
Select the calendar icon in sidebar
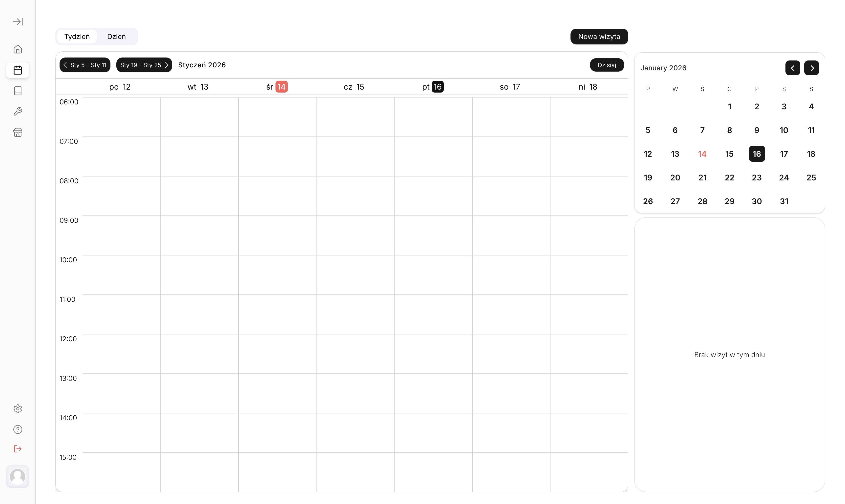18,70
